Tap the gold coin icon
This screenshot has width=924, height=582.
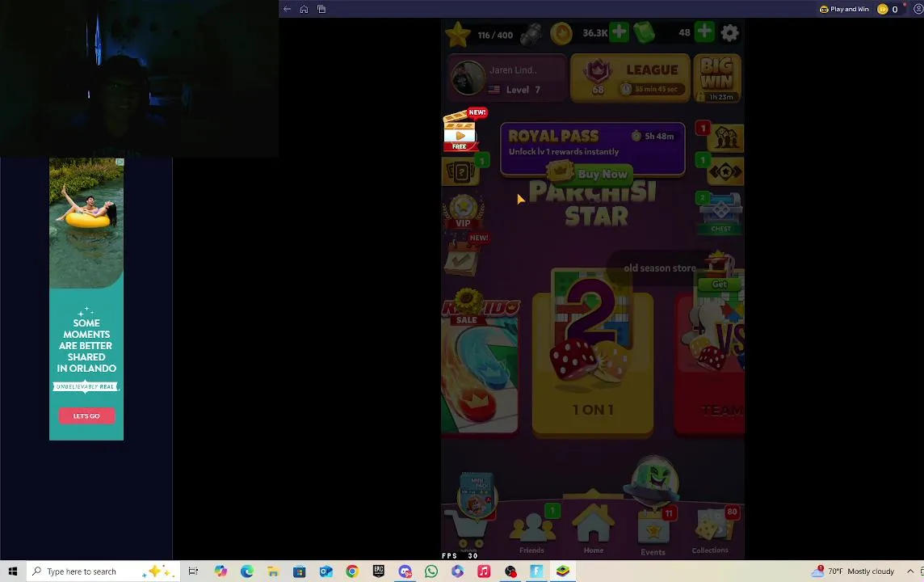[x=561, y=34]
